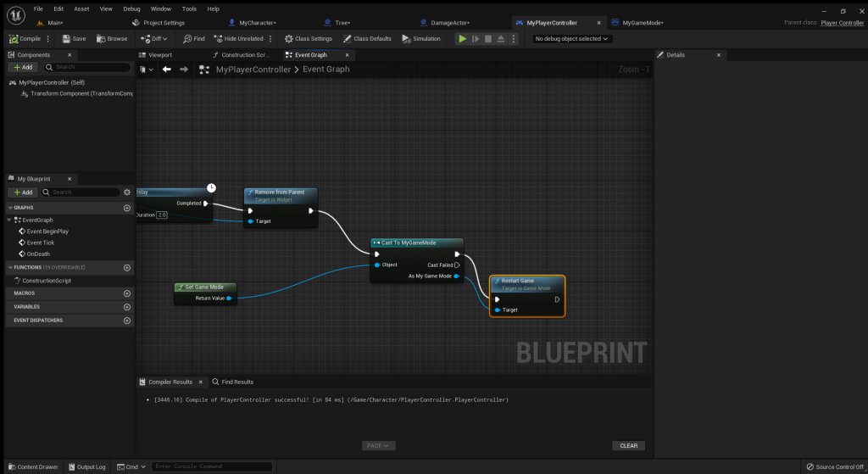Open the Edit menu
Image resolution: width=868 pixels, height=474 pixels.
(x=58, y=8)
